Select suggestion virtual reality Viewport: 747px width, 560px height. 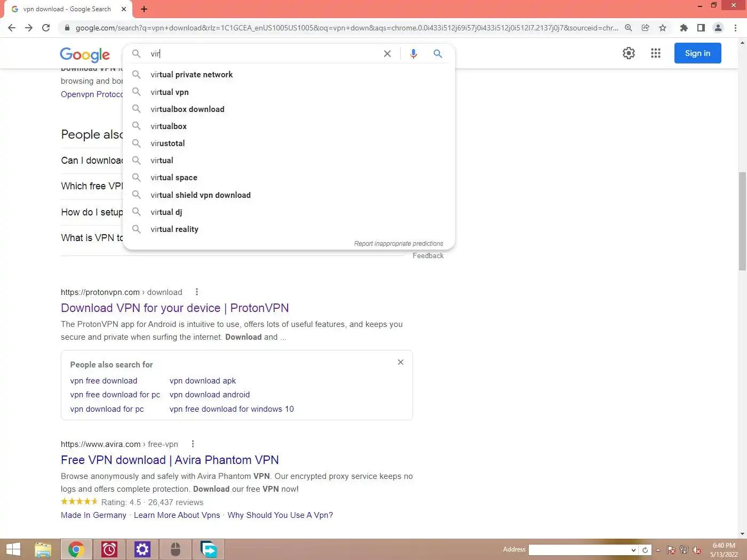[289, 229]
